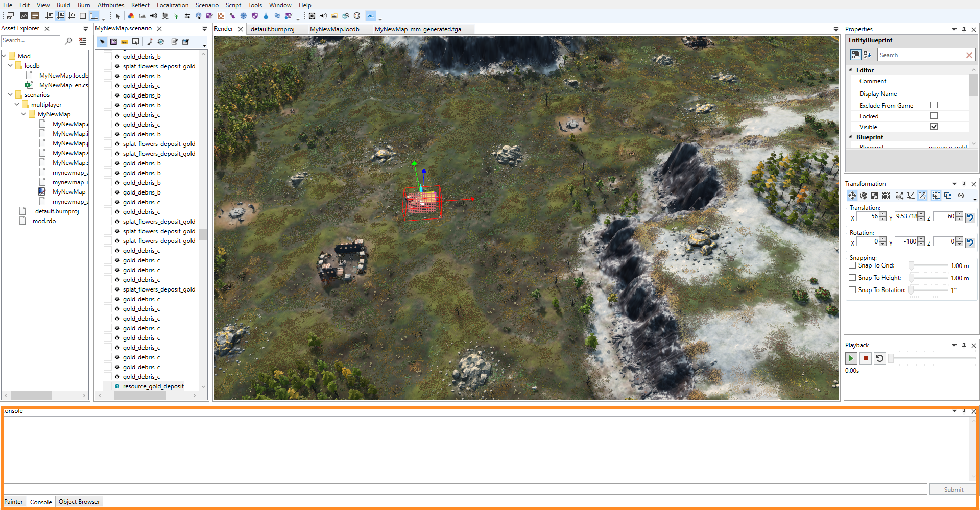The image size is (980, 510).
Task: Toggle the Locked checkbox
Action: tap(934, 116)
